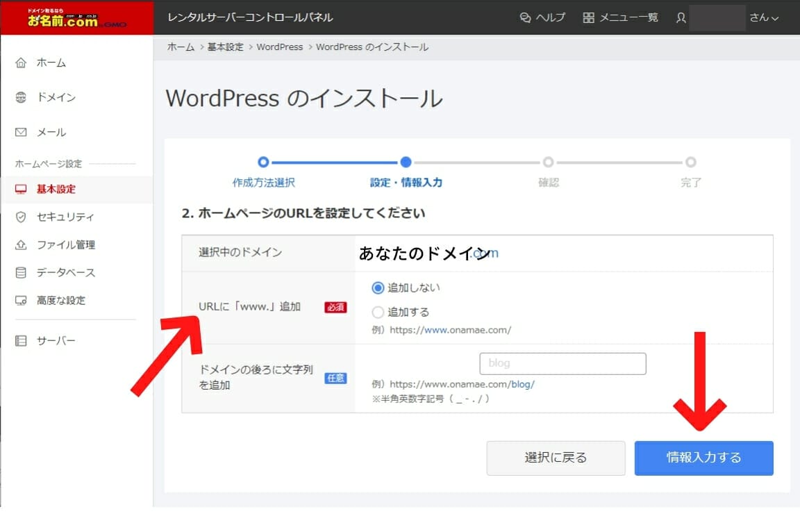Screen dimensions: 800x532
Task: Expand the メニュー一覧 menu
Action: pyautogui.click(x=620, y=17)
